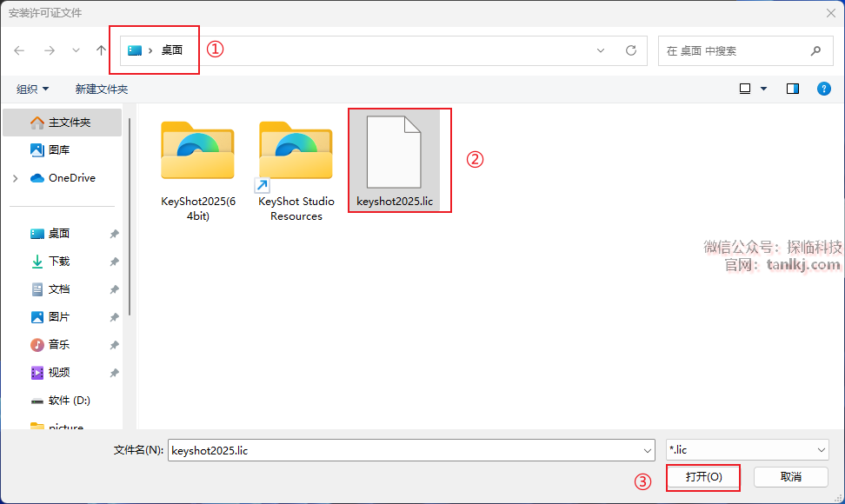Image resolution: width=845 pixels, height=504 pixels.
Task: Select OneDrive in sidebar
Action: tap(63, 178)
